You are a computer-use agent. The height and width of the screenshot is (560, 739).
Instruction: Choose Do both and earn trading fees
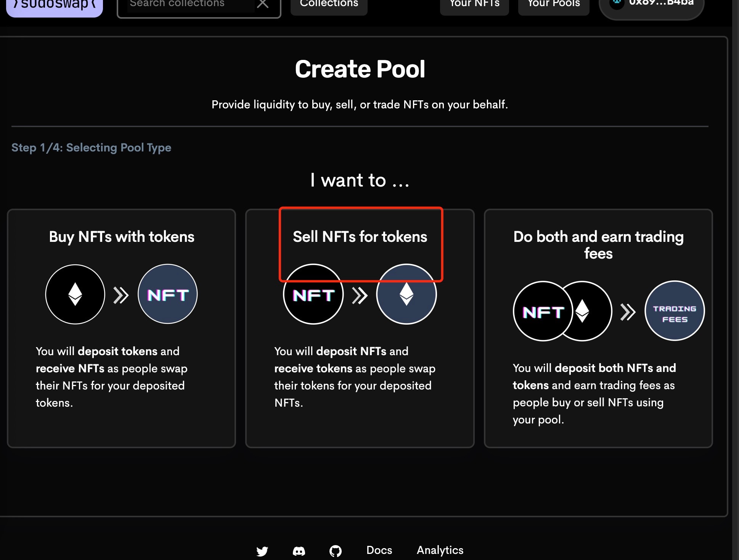tap(598, 245)
